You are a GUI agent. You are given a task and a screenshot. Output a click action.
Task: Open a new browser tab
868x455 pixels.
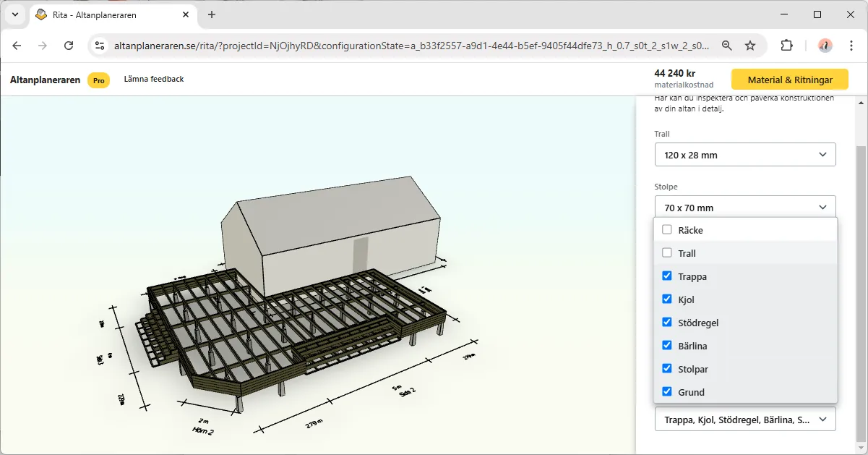pos(212,14)
